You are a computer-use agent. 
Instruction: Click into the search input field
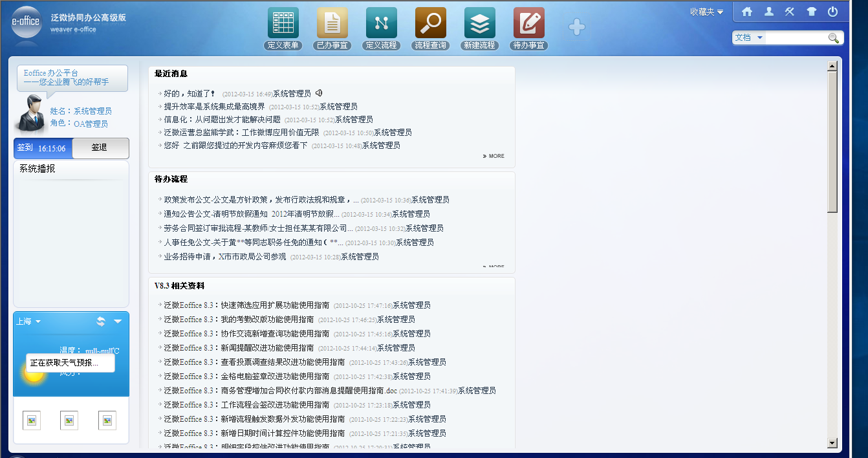796,38
